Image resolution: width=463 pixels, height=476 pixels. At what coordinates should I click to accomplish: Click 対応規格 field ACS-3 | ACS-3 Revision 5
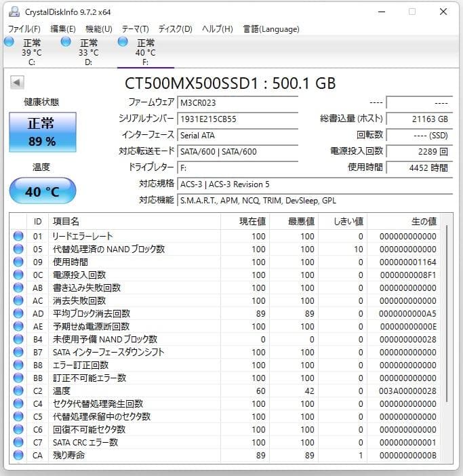click(x=315, y=184)
